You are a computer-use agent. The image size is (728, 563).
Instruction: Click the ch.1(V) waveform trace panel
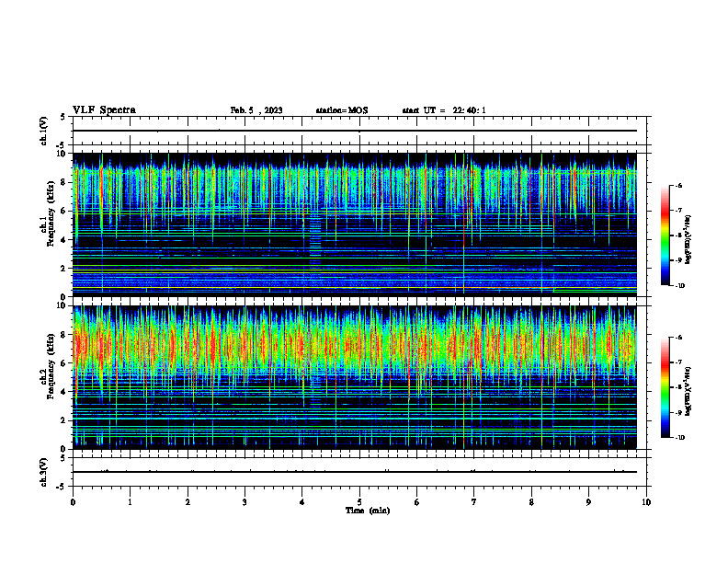click(x=359, y=131)
